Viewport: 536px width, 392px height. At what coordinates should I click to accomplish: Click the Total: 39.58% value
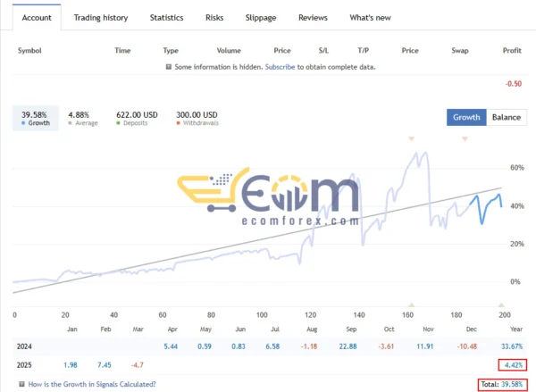[502, 384]
